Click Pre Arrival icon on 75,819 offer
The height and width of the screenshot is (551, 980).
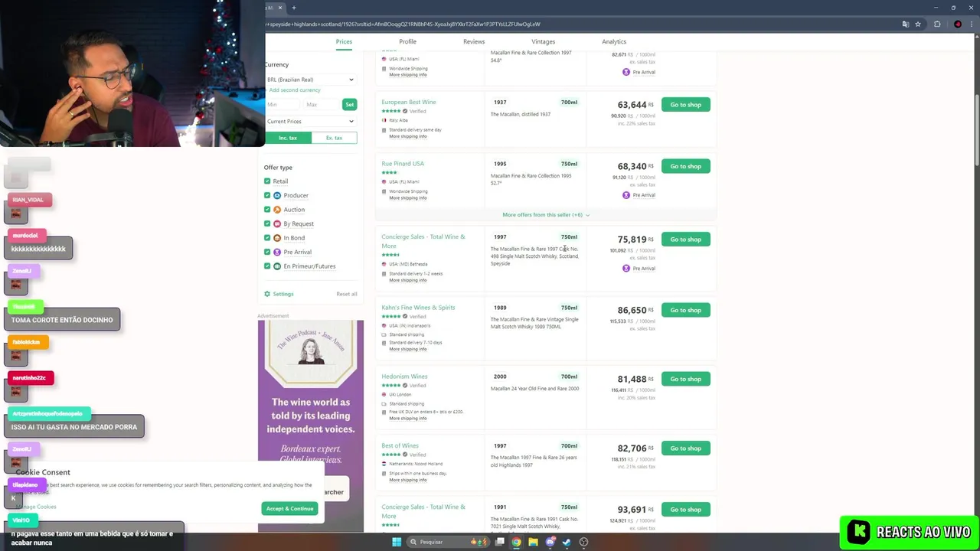(626, 269)
